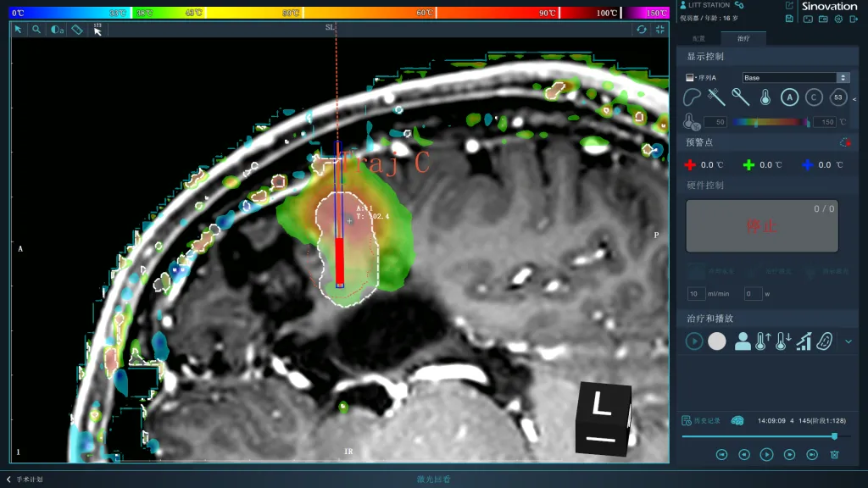
Task: Open settings gear in top bar
Action: point(838,19)
